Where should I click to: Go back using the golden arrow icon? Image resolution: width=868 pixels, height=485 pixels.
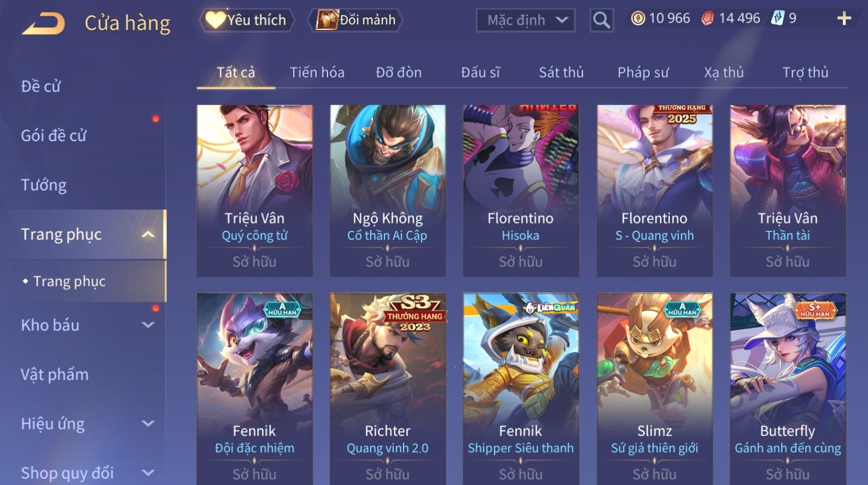[x=43, y=24]
